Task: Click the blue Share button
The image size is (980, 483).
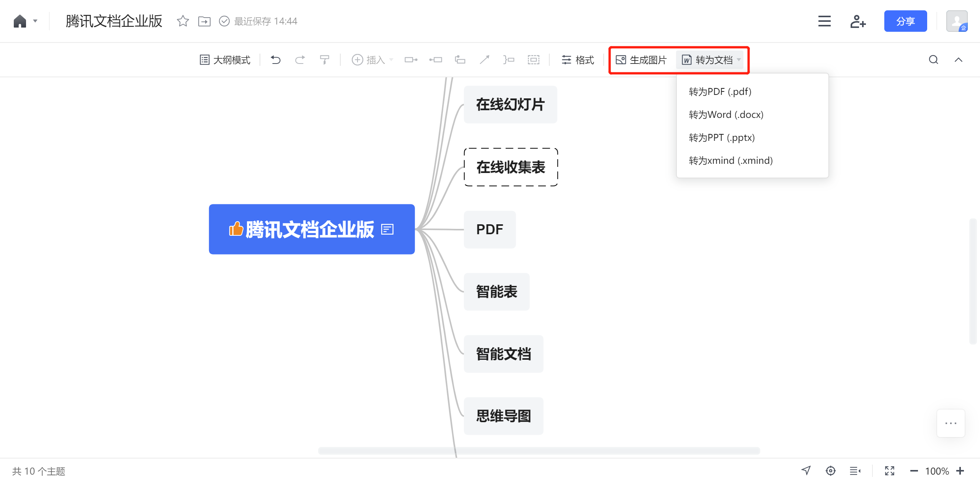Action: (x=905, y=21)
